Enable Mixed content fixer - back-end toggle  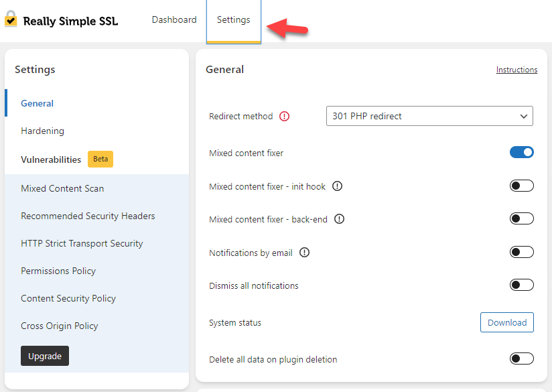tap(521, 218)
